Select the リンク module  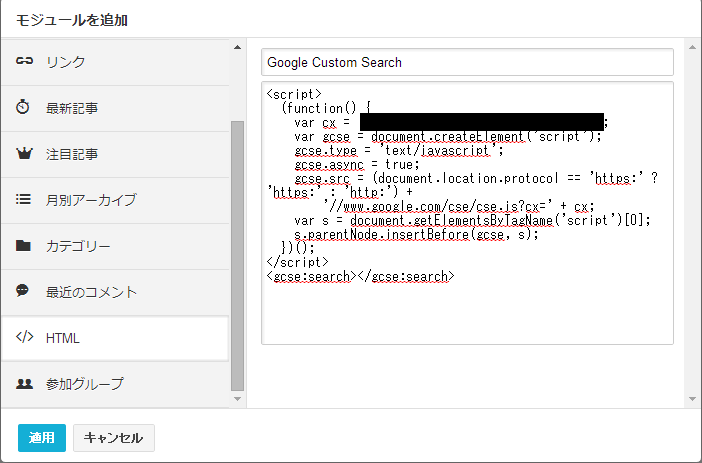click(x=115, y=62)
